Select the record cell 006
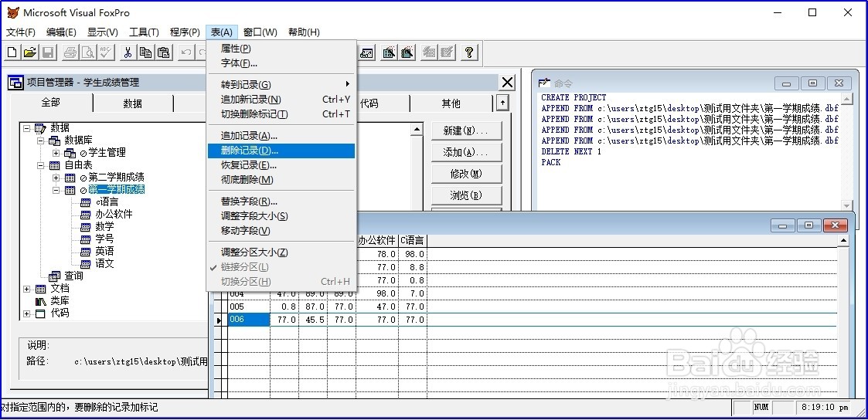Image resolution: width=868 pixels, height=420 pixels. coord(249,320)
